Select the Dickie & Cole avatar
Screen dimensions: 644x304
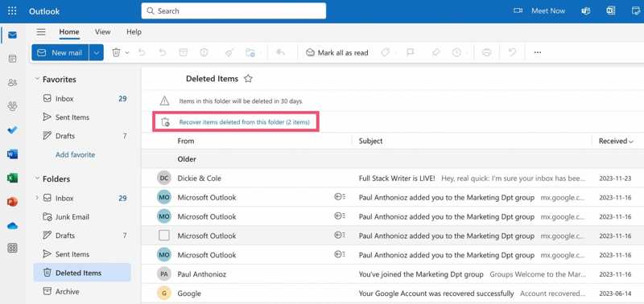click(164, 179)
